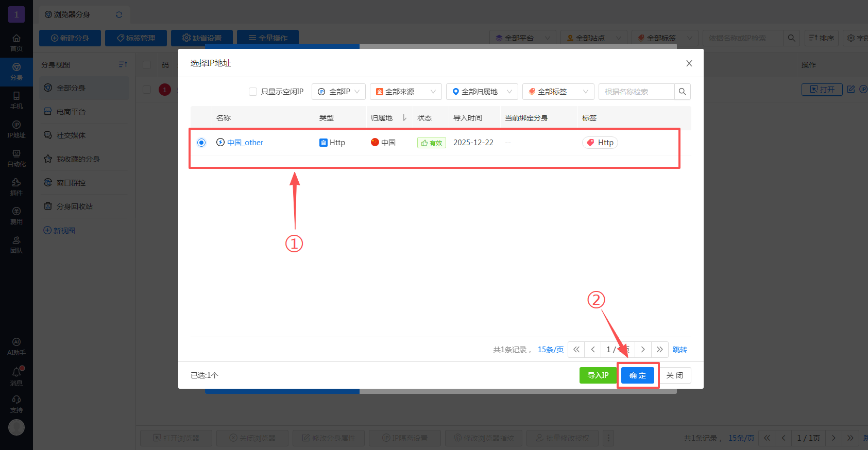Open the 自动化 automation sidebar icon

(16, 158)
